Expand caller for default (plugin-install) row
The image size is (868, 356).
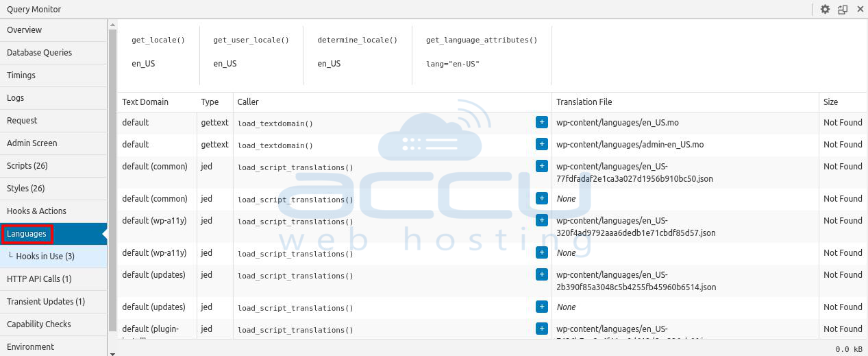[542, 329]
